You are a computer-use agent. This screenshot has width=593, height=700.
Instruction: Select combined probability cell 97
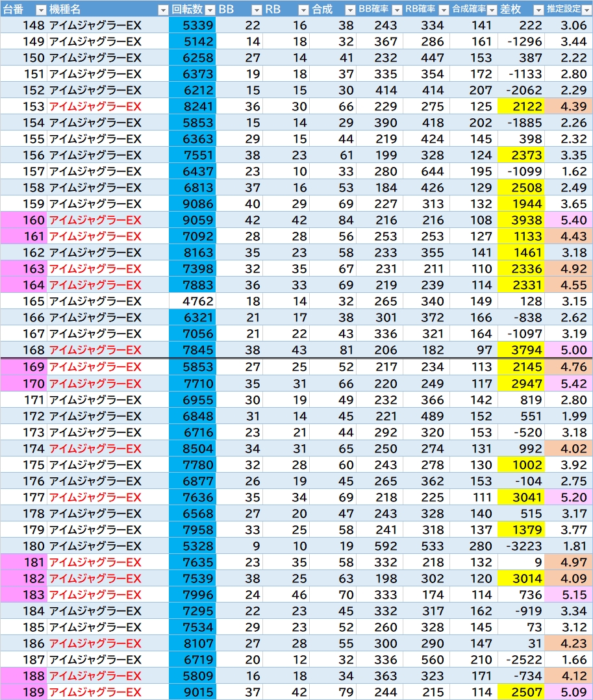473,350
